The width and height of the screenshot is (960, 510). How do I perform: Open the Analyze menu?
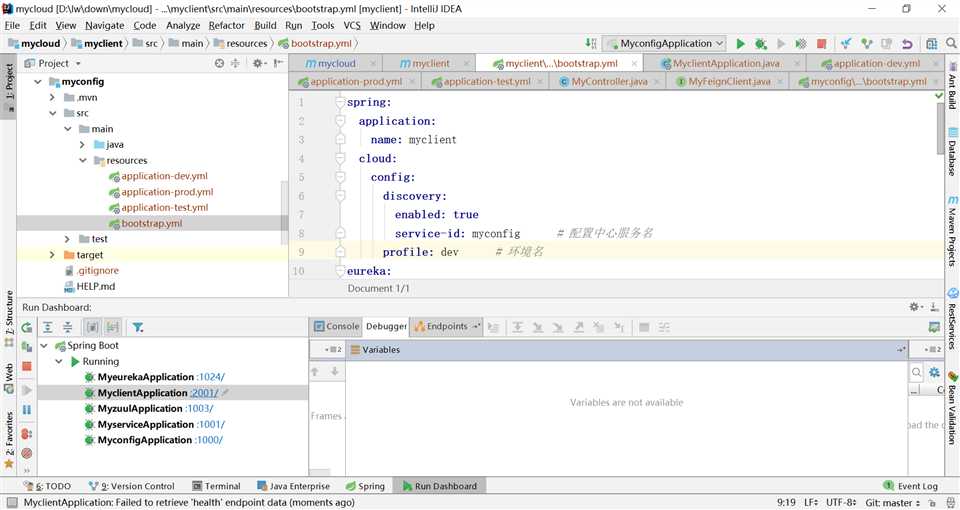coord(183,25)
